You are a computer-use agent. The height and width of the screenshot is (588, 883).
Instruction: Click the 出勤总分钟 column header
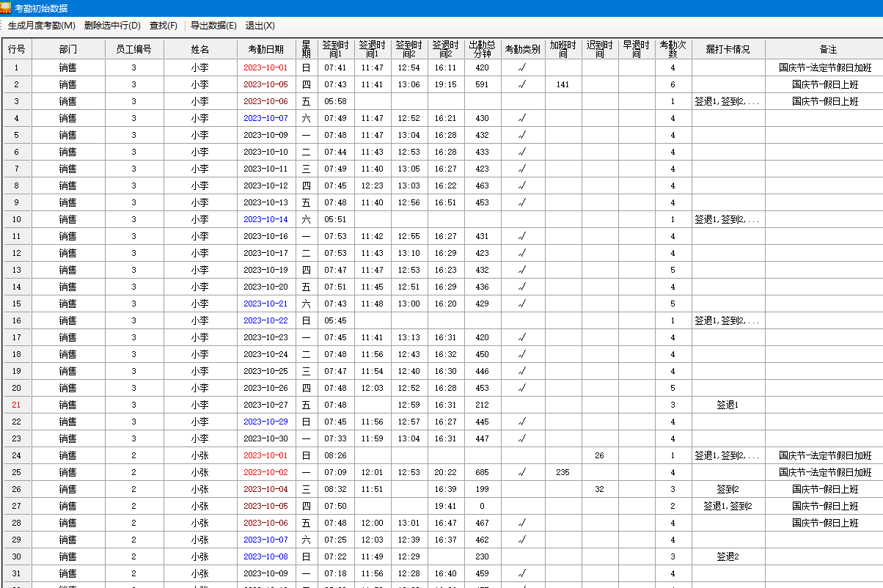coord(483,49)
